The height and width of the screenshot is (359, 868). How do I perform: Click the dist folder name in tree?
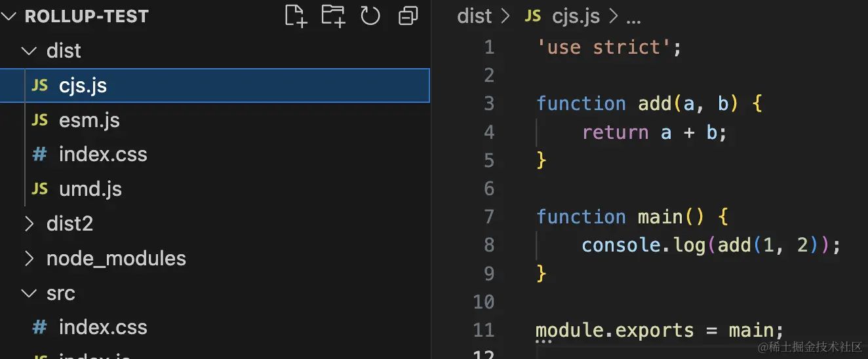click(64, 50)
